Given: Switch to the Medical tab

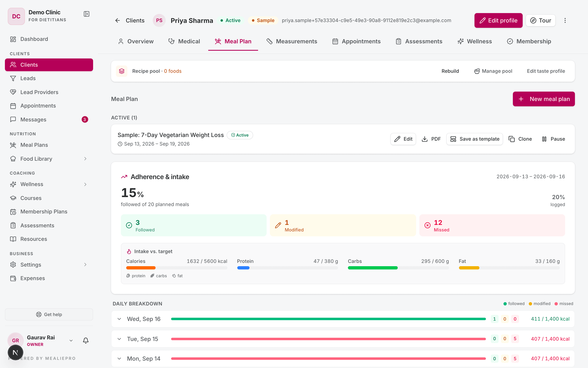Looking at the screenshot, I should (184, 41).
